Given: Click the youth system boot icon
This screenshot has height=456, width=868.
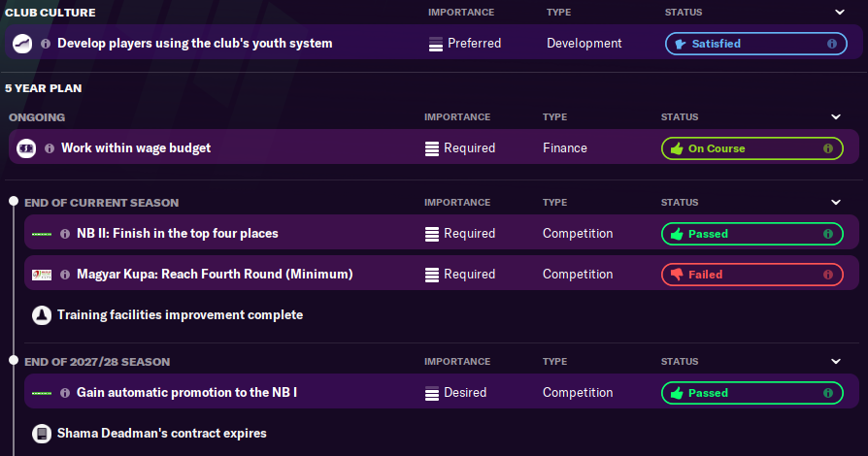Looking at the screenshot, I should pyautogui.click(x=23, y=44).
